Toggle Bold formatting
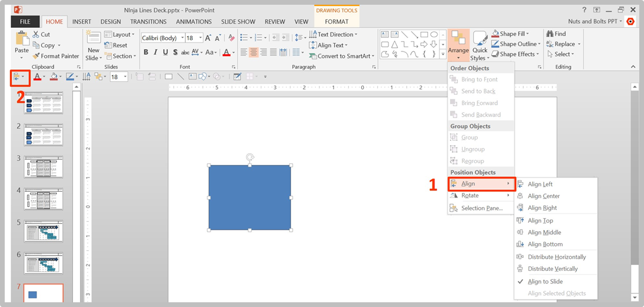 (x=146, y=52)
